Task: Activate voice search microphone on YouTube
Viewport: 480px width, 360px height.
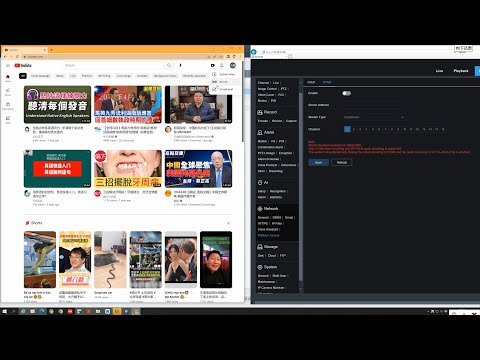Action: (180, 65)
